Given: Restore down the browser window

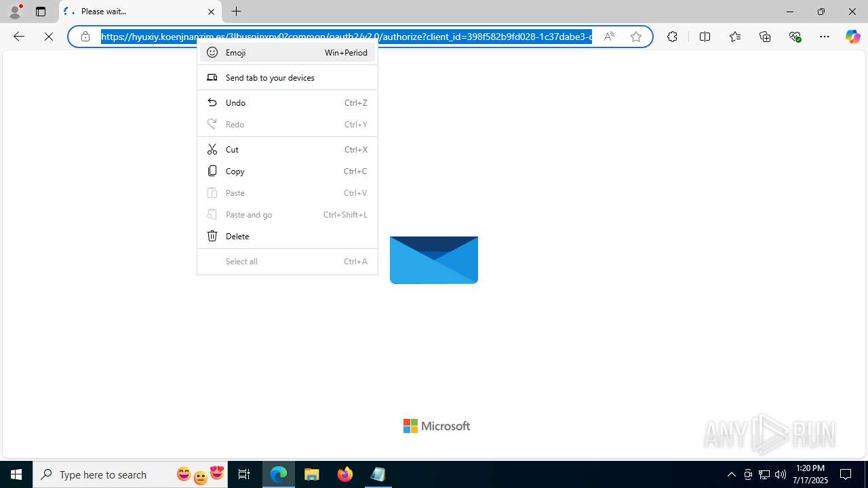Looking at the screenshot, I should pyautogui.click(x=821, y=12).
